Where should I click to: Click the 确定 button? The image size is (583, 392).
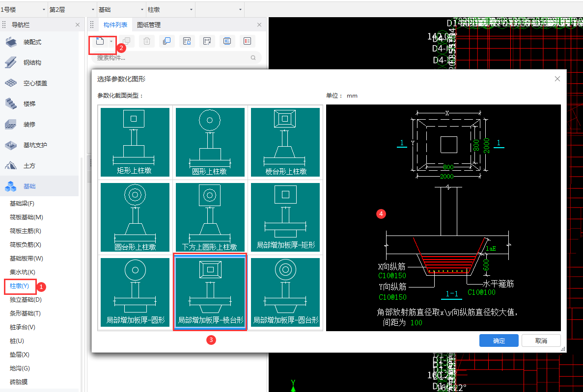click(499, 340)
